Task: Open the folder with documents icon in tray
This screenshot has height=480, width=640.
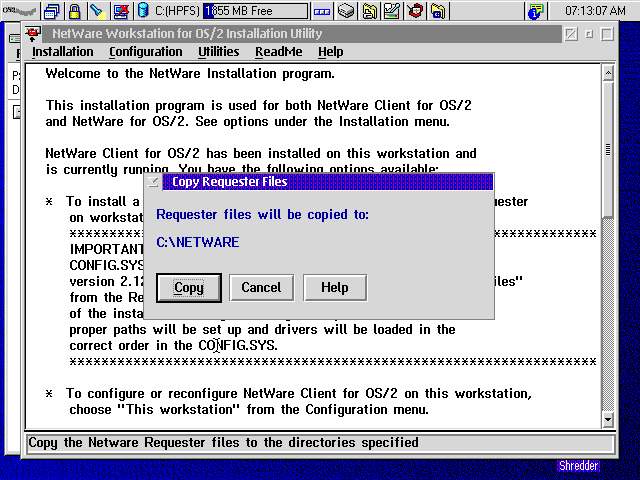Action: tap(369, 11)
